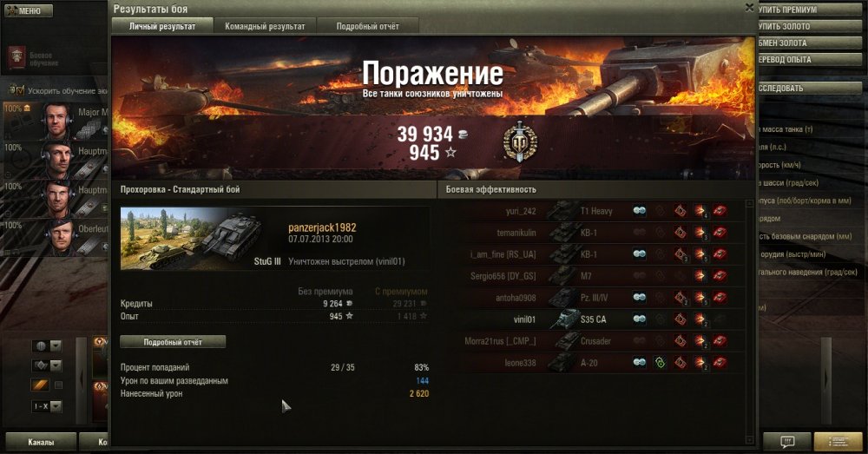Enable the 'Ускорить обучение экипажа' checkbox
The image size is (868, 454).
click(20, 89)
